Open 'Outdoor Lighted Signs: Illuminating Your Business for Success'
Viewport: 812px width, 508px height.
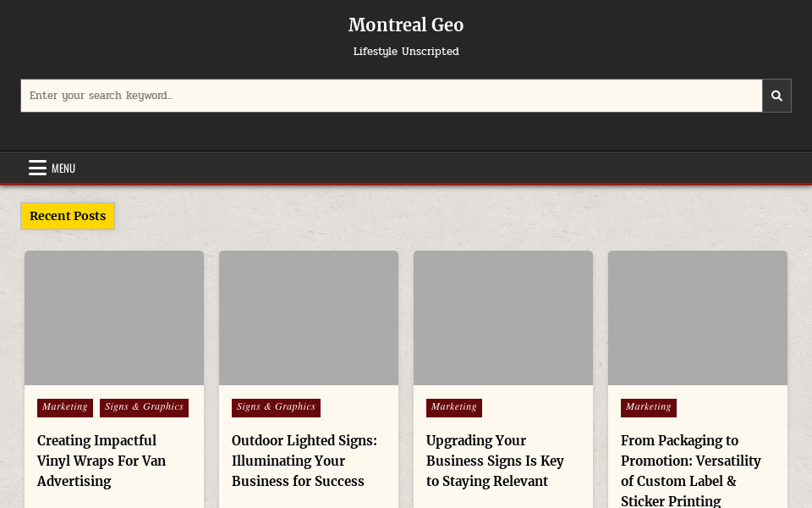pos(304,461)
